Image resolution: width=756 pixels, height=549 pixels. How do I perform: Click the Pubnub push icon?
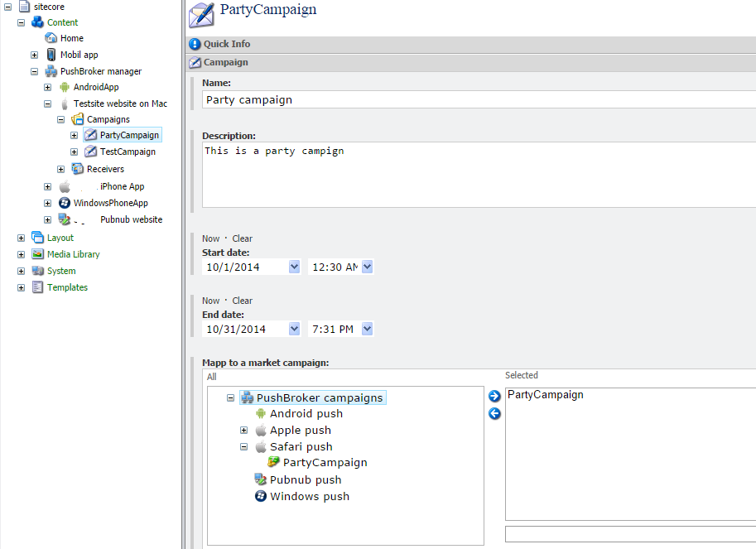[x=260, y=479]
